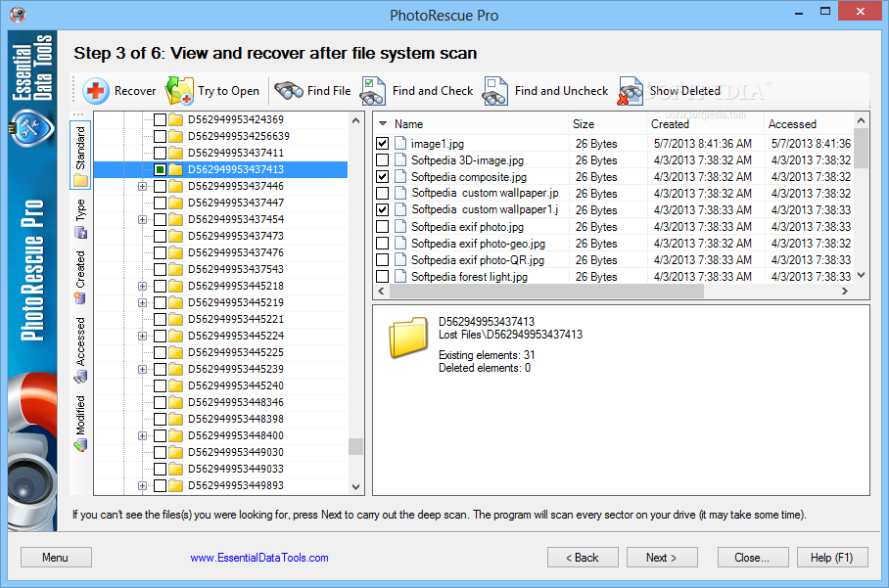Switch to the Created view tab
This screenshot has height=588, width=889.
[80, 278]
